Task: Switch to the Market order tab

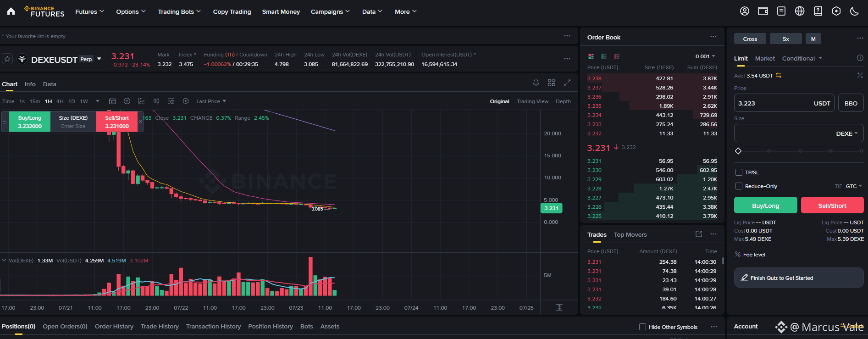Action: coord(765,58)
